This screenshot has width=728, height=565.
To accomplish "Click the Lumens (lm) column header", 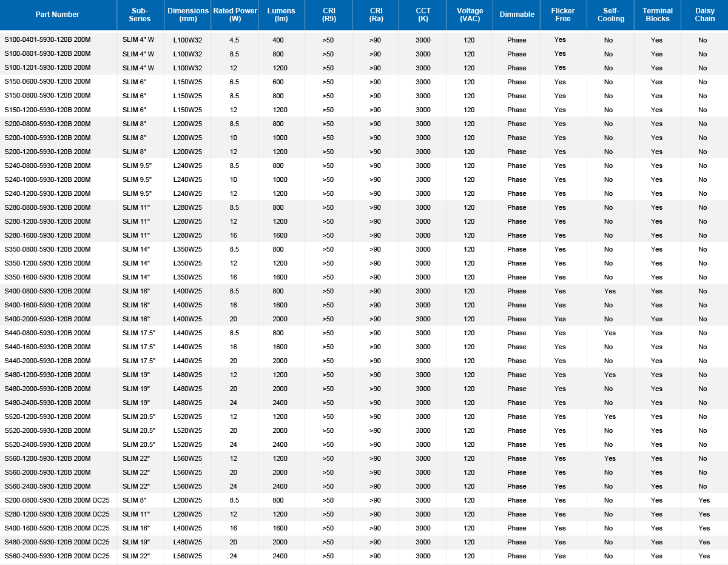I will [x=281, y=15].
